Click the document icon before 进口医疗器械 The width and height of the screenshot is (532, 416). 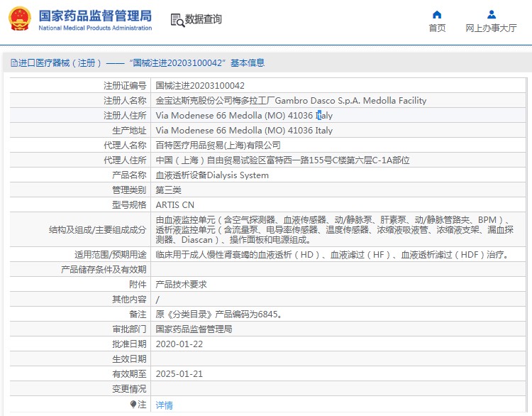coord(13,63)
